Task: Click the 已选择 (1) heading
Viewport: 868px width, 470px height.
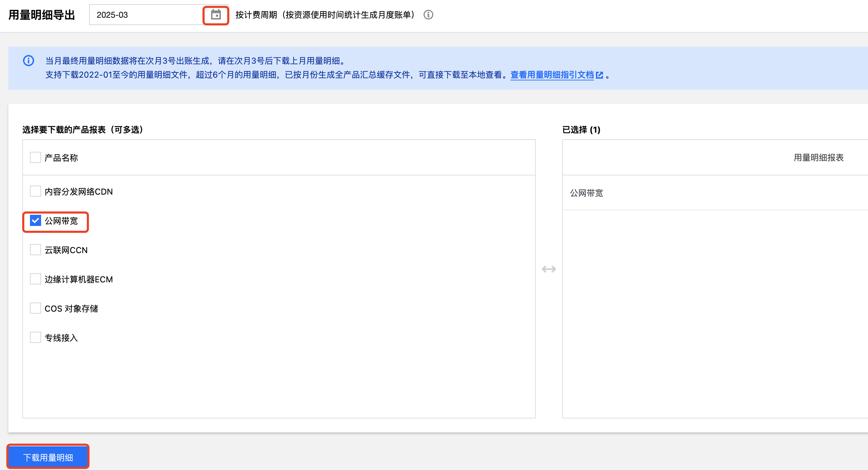Action: click(581, 130)
